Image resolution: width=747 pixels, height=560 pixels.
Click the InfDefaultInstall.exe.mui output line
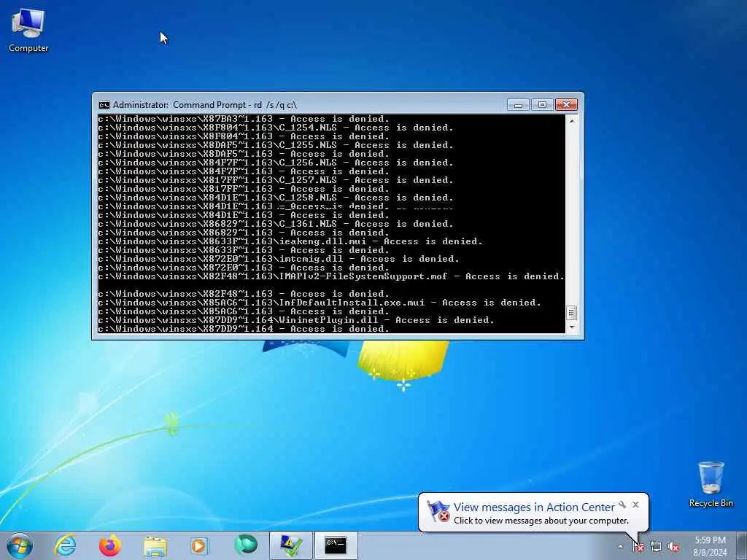click(x=320, y=303)
